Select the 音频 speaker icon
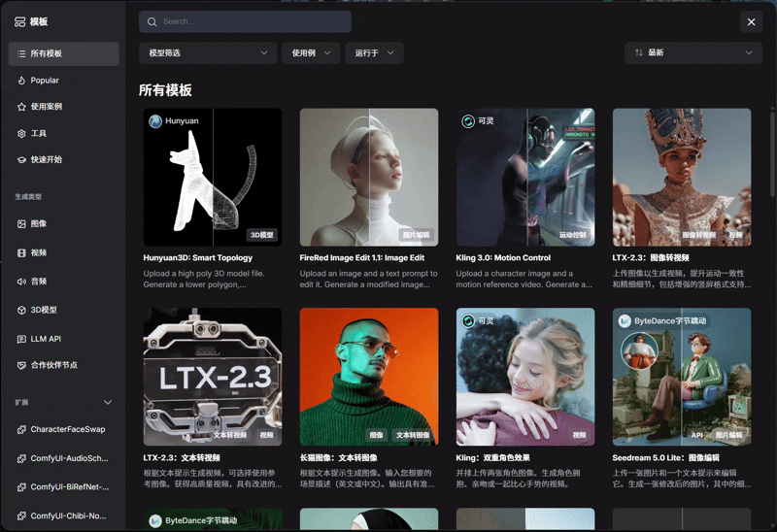The width and height of the screenshot is (777, 532). click(21, 282)
